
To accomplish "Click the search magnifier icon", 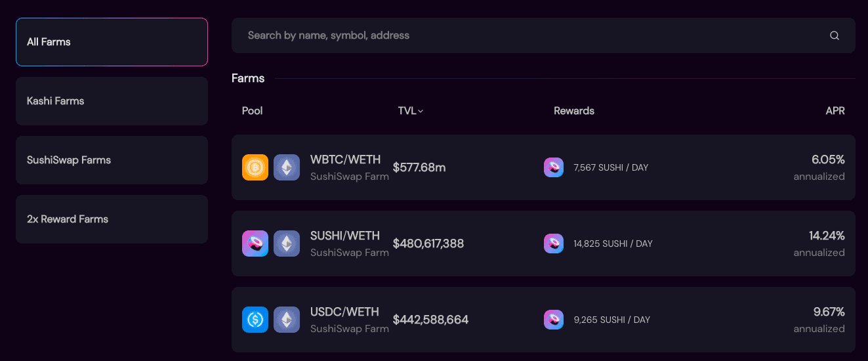I will click(x=835, y=35).
